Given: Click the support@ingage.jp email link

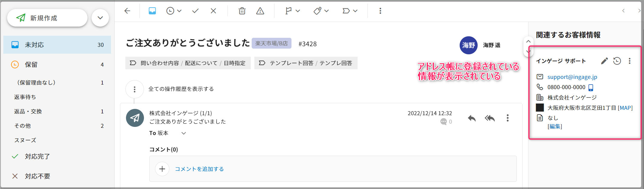Looking at the screenshot, I should [572, 77].
